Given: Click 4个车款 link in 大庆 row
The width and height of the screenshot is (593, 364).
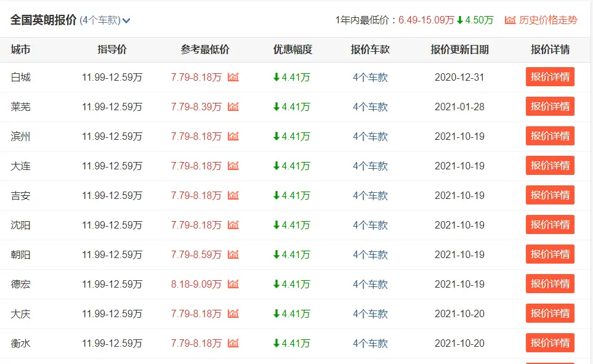Looking at the screenshot, I should coord(370,313).
